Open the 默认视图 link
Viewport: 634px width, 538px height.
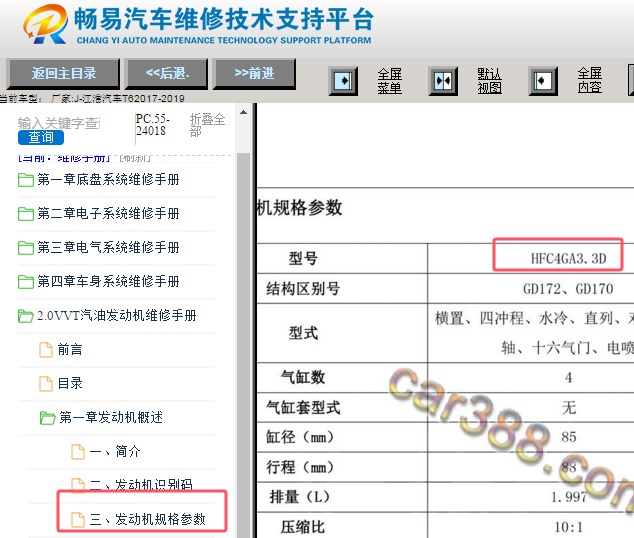(x=489, y=81)
